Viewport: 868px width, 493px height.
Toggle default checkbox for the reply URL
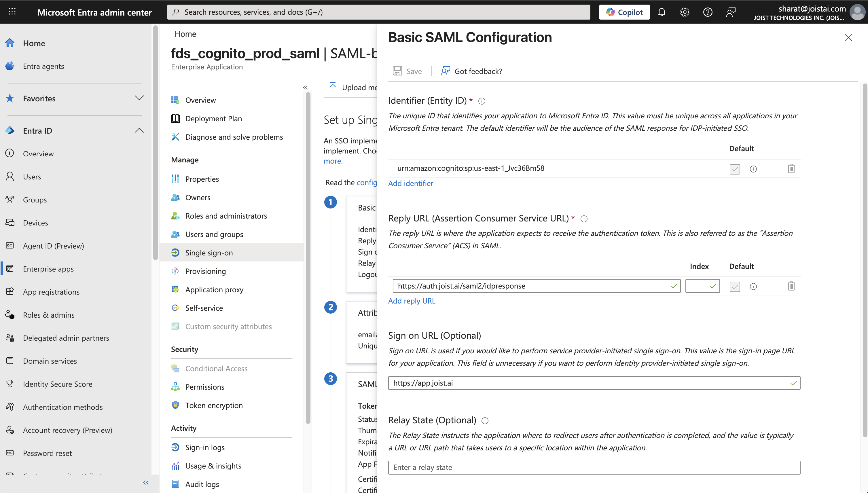pyautogui.click(x=735, y=287)
